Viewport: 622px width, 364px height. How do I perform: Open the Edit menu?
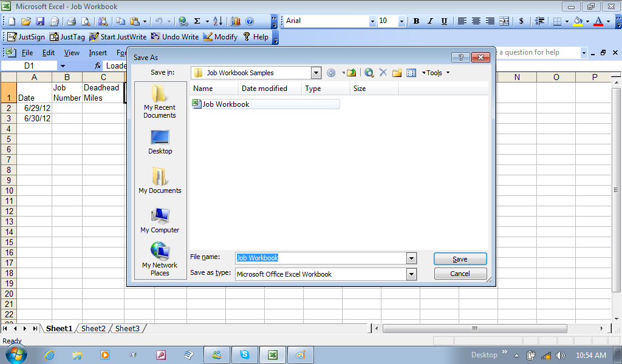pos(49,53)
